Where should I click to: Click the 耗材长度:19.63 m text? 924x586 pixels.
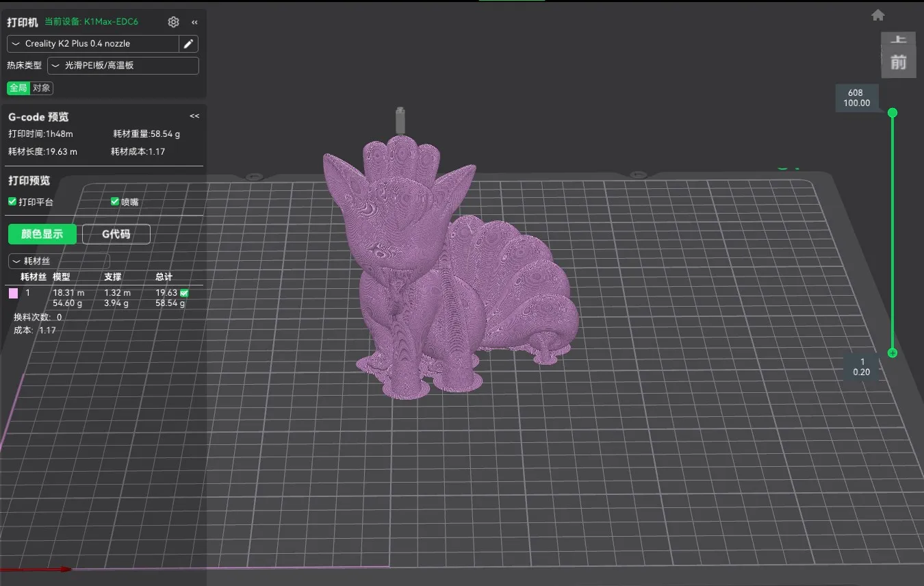[x=42, y=151]
